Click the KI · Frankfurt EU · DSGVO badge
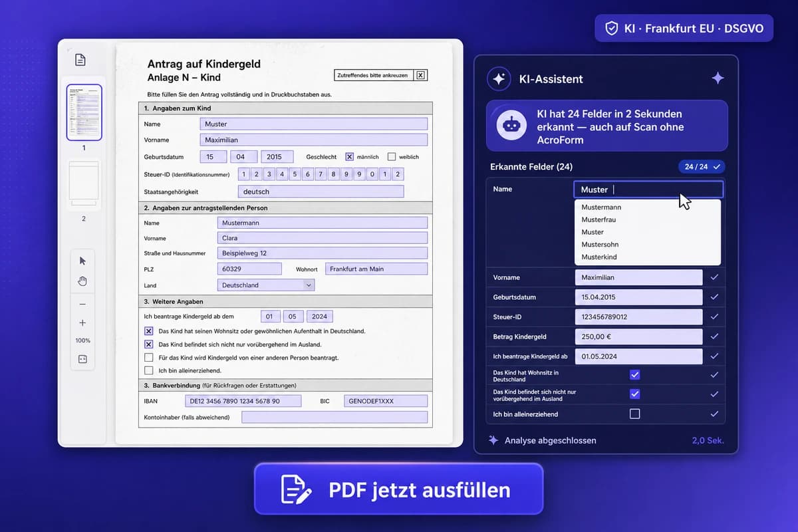 684,29
